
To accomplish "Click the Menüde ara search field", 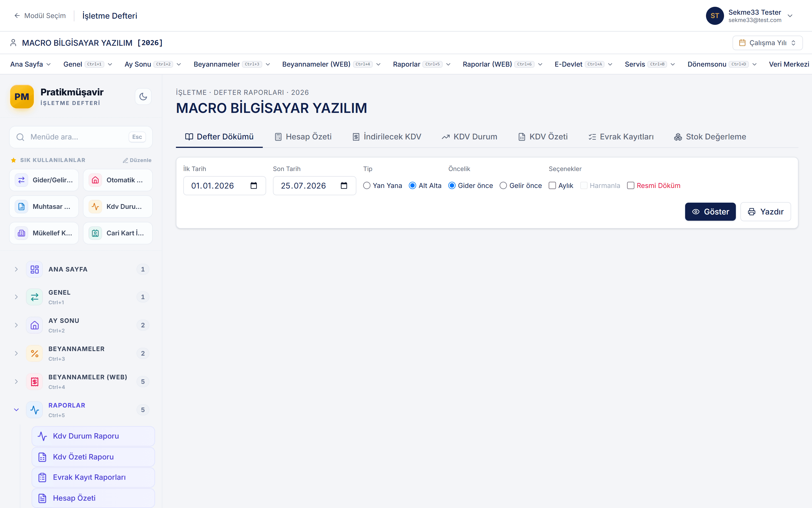I will pos(81,137).
